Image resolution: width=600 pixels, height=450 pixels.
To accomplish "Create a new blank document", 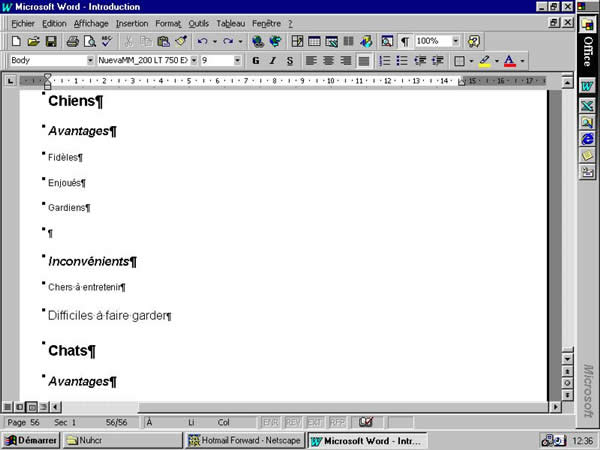I will (16, 41).
